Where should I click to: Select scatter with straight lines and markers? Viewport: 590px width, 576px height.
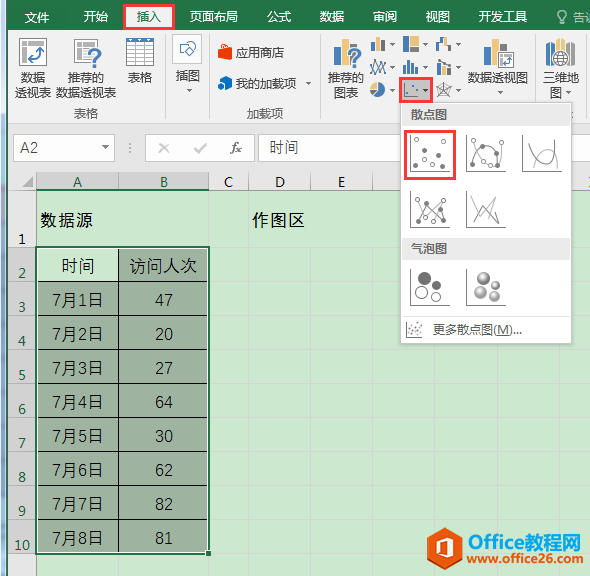pos(430,210)
